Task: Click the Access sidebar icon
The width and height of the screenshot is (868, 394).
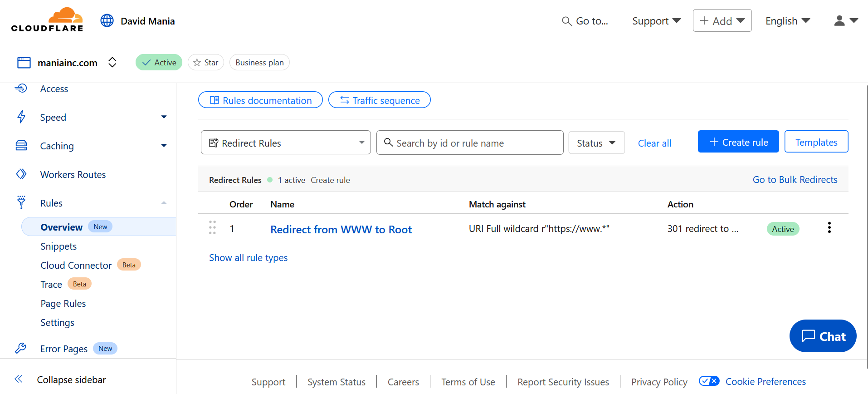Action: (21, 88)
